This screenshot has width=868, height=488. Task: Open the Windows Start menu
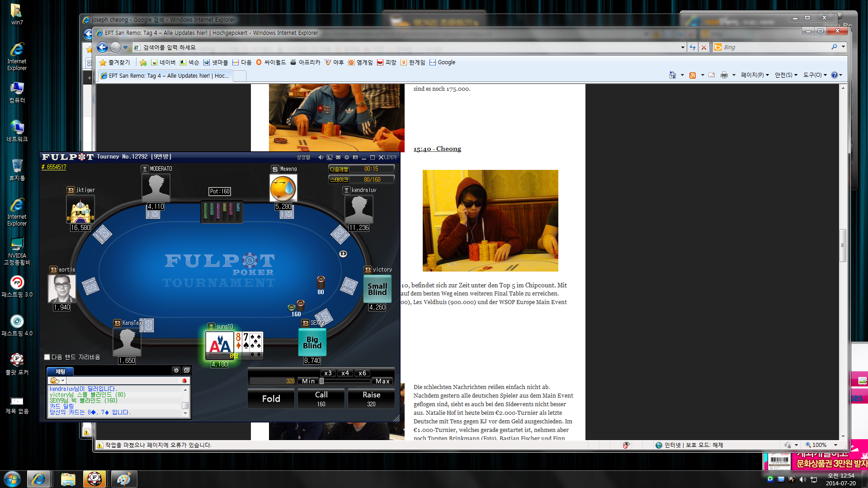click(x=12, y=479)
